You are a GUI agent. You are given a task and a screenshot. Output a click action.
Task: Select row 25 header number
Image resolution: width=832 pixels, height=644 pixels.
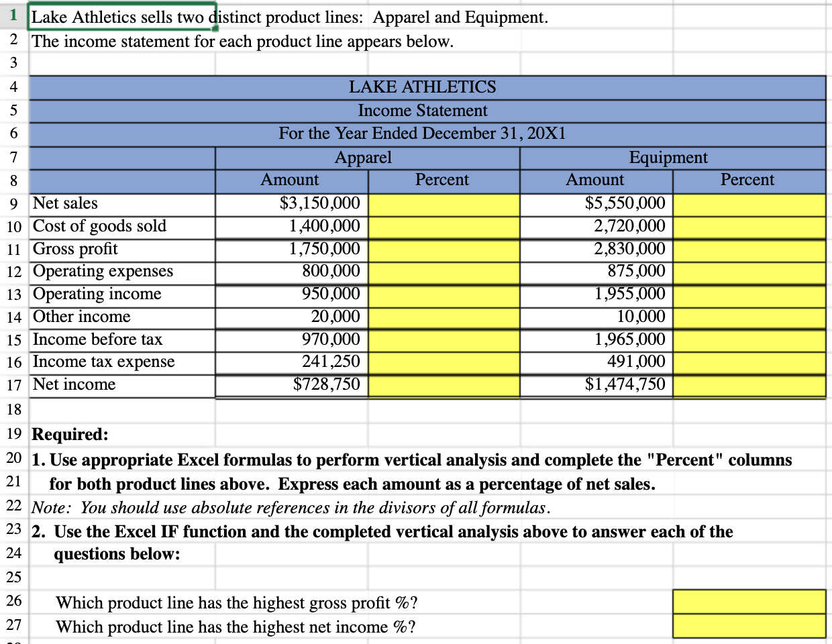click(14, 578)
